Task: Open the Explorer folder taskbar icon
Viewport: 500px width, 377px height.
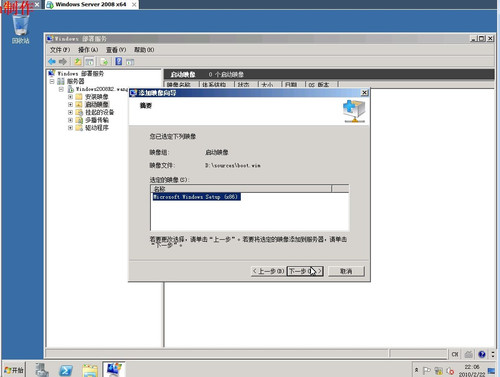Action: pos(90,370)
